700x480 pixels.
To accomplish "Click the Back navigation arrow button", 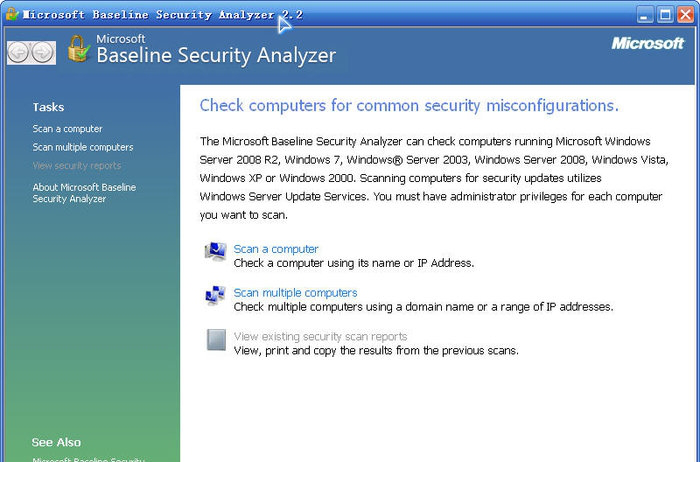I will (19, 53).
